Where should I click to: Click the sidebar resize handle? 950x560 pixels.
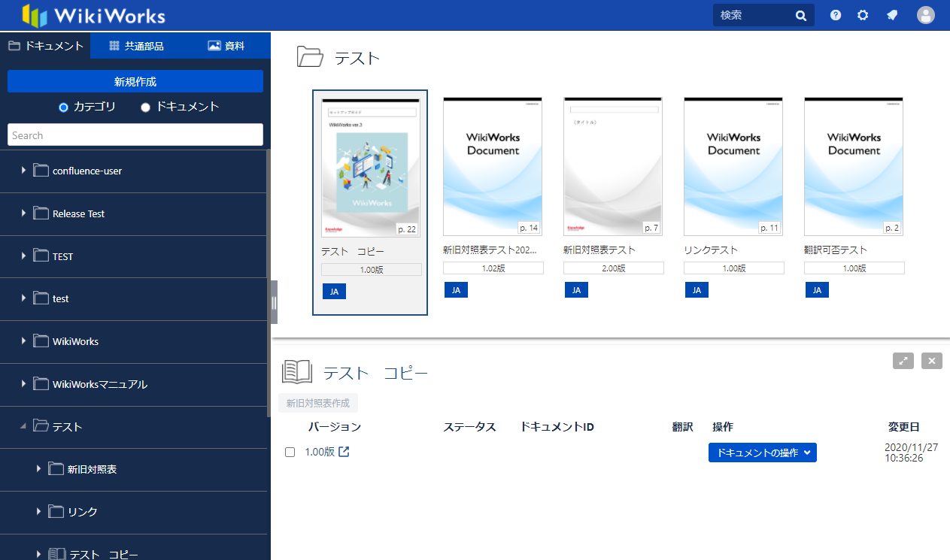click(274, 302)
